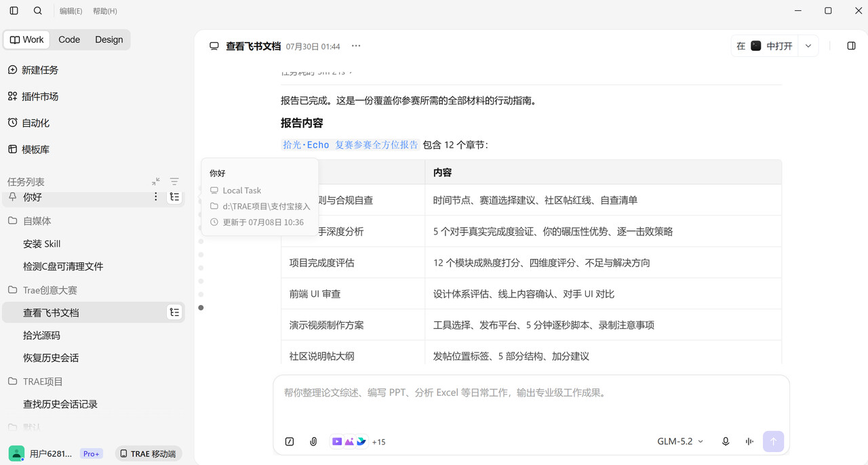The width and height of the screenshot is (868, 465).
Task: Click the 在…中打开 open-in button
Action: coord(765,46)
